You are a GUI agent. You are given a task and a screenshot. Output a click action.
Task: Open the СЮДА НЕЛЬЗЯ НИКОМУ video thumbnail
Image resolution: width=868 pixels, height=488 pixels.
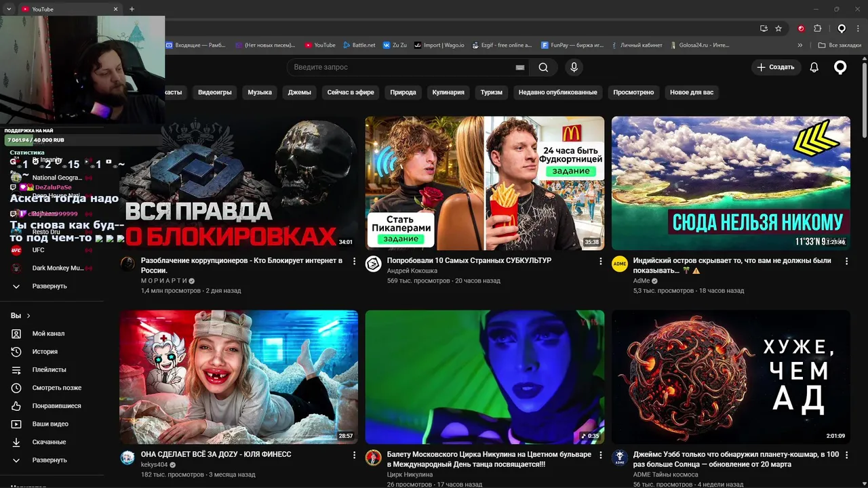tap(731, 183)
